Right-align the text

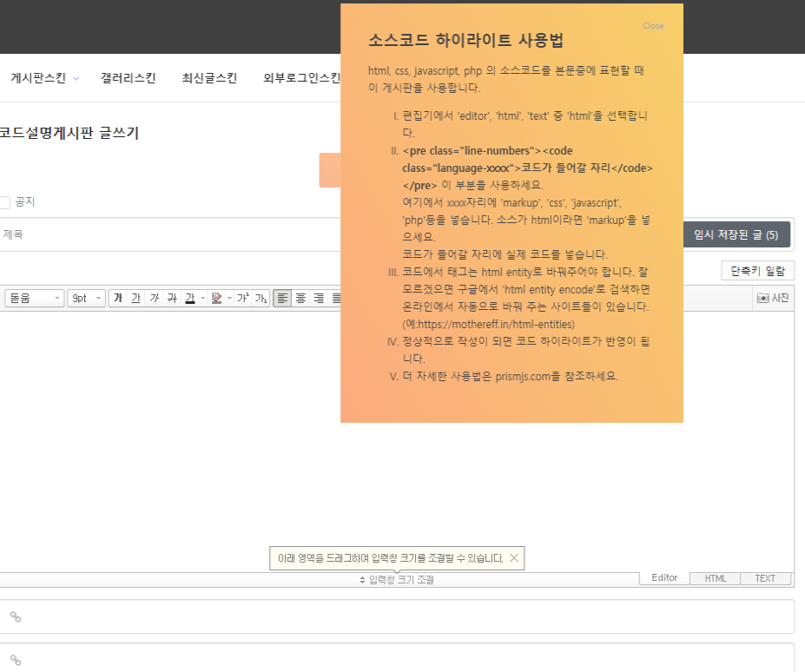coord(319,299)
